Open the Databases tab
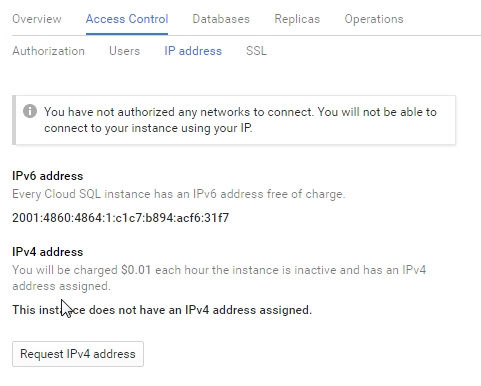Image resolution: width=481 pixels, height=386 pixels. [221, 19]
